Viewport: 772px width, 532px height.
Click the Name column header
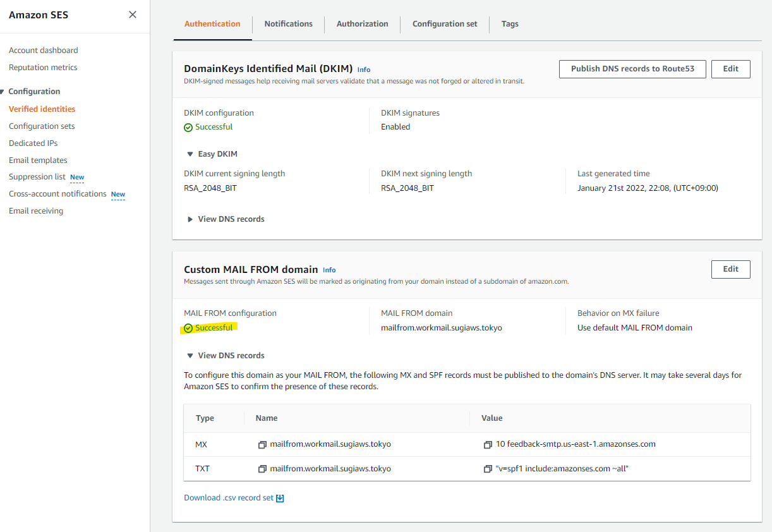267,418
